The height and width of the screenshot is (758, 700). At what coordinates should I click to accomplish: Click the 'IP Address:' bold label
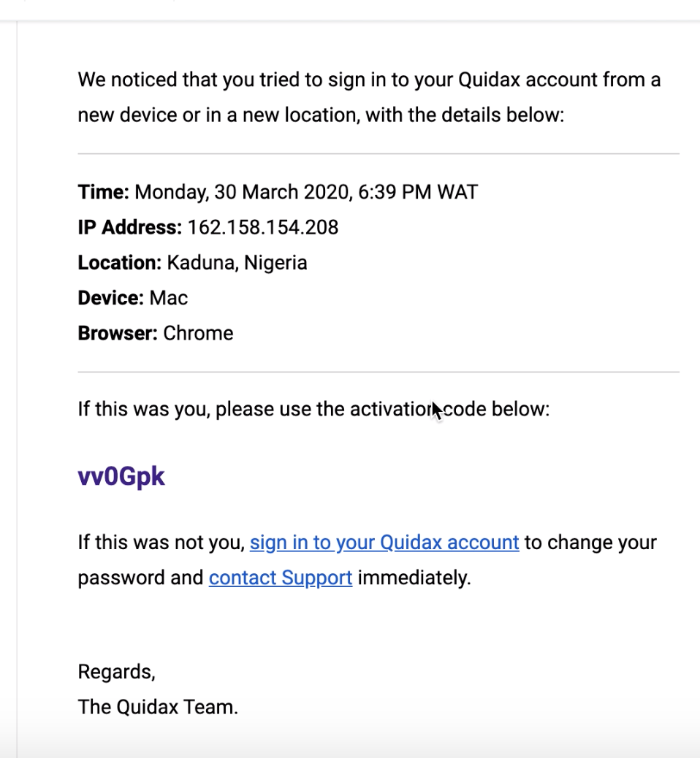tap(129, 227)
